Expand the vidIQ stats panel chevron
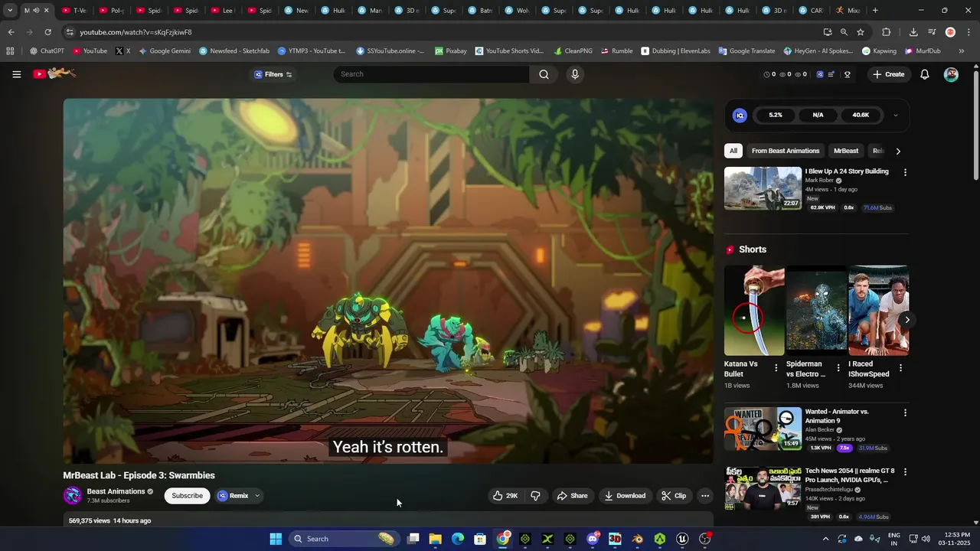 coord(895,116)
